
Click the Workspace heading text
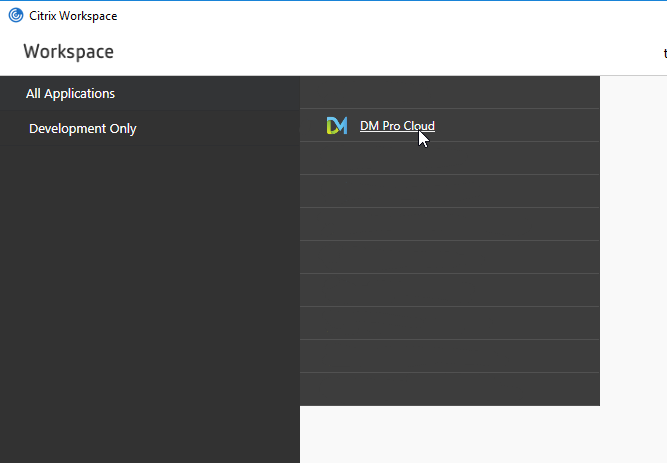68,52
